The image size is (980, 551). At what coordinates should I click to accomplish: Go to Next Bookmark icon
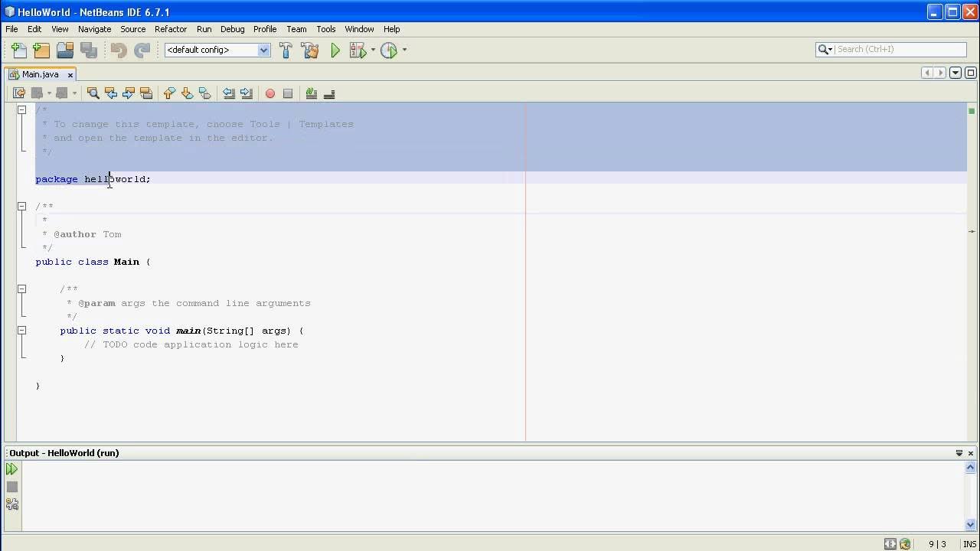pyautogui.click(x=187, y=93)
